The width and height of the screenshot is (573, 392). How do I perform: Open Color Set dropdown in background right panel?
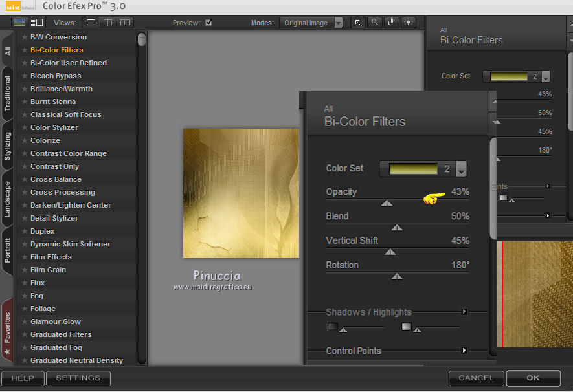(x=546, y=76)
